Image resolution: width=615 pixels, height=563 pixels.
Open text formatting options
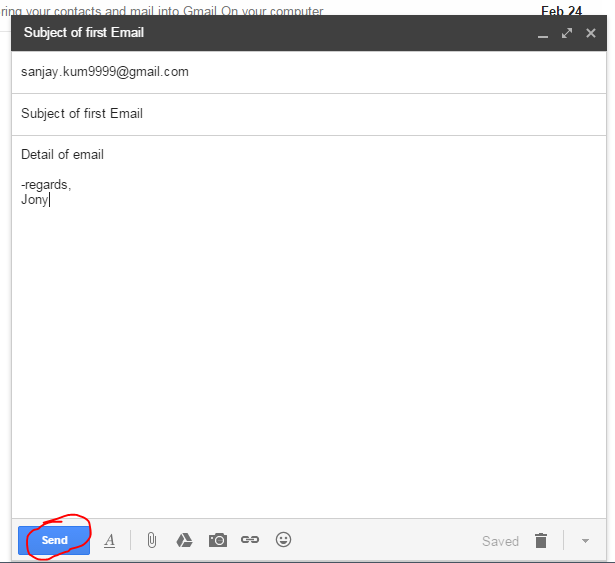point(110,541)
